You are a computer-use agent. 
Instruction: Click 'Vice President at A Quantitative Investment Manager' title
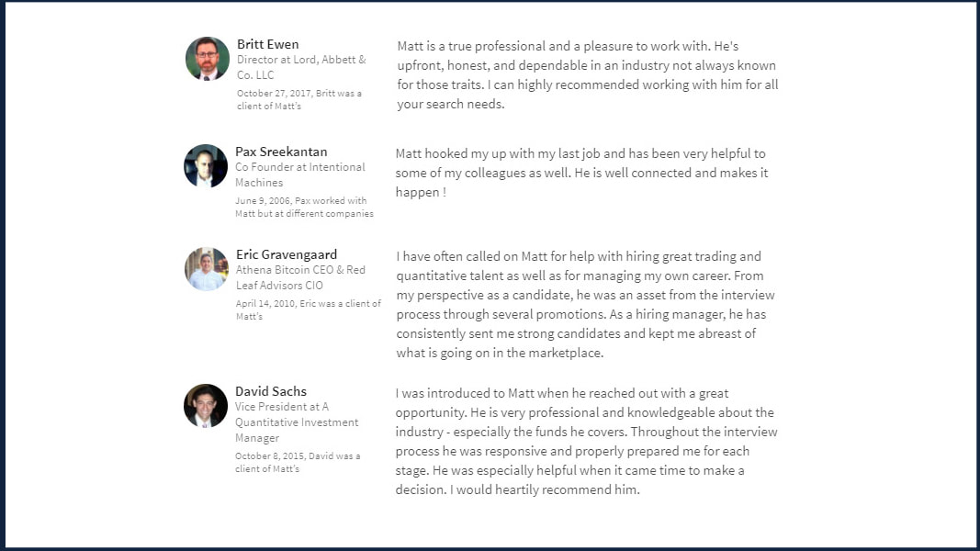click(x=297, y=422)
